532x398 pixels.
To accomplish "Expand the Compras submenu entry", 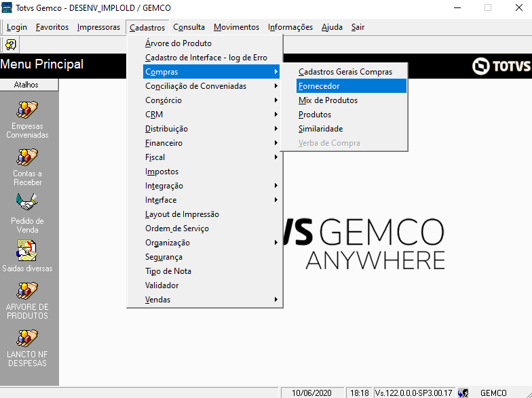I will point(212,72).
